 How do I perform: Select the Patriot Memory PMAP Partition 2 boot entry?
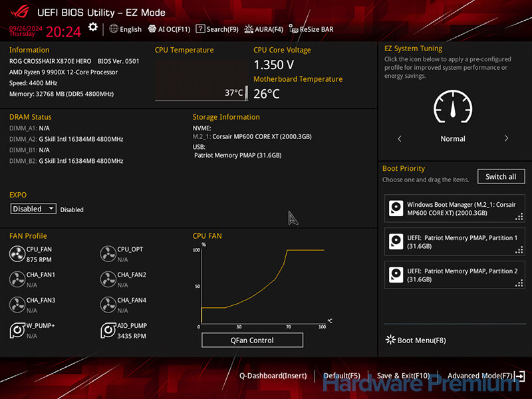(x=455, y=275)
